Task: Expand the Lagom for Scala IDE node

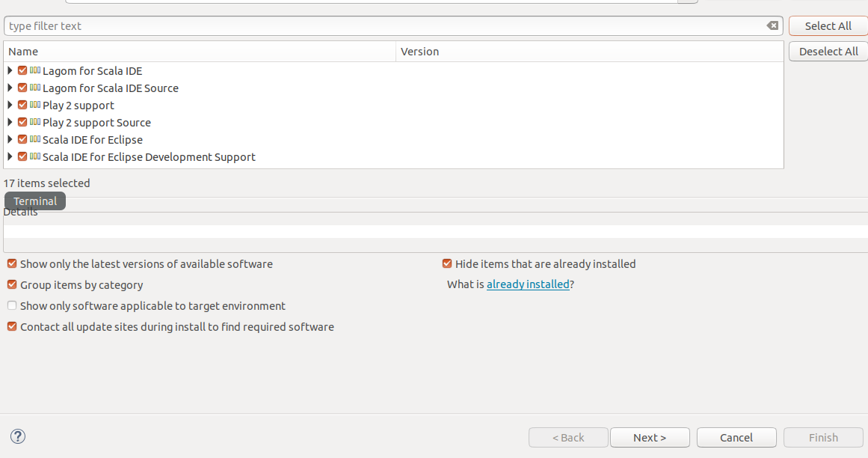Action: [x=10, y=70]
